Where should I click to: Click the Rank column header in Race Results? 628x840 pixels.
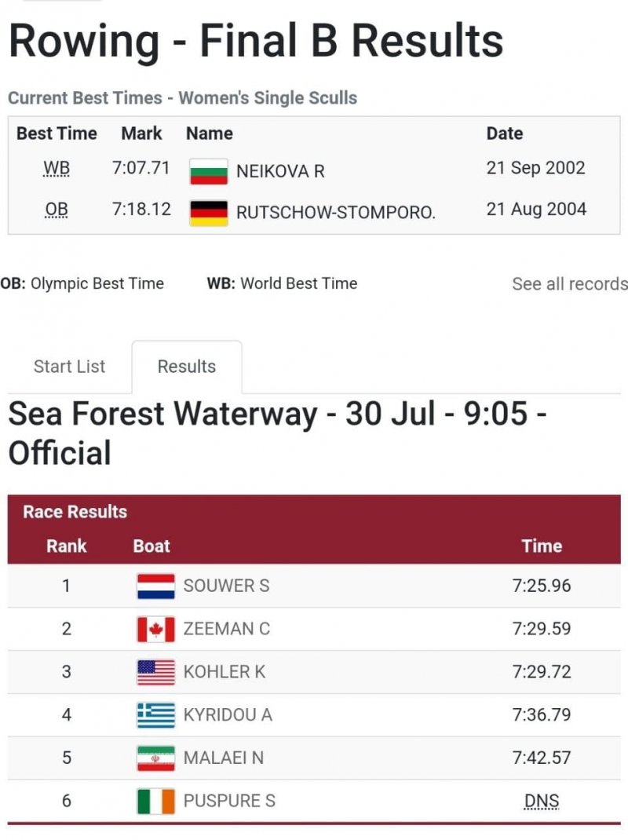click(x=67, y=546)
